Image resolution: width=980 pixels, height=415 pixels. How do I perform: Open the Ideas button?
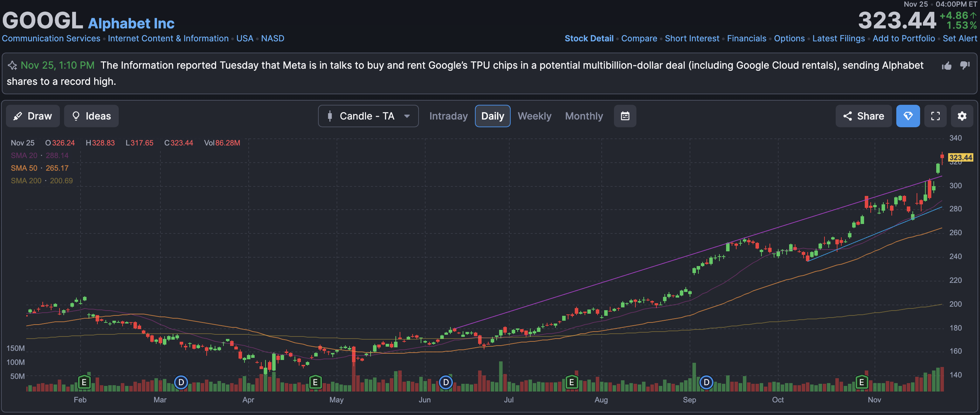coord(91,116)
